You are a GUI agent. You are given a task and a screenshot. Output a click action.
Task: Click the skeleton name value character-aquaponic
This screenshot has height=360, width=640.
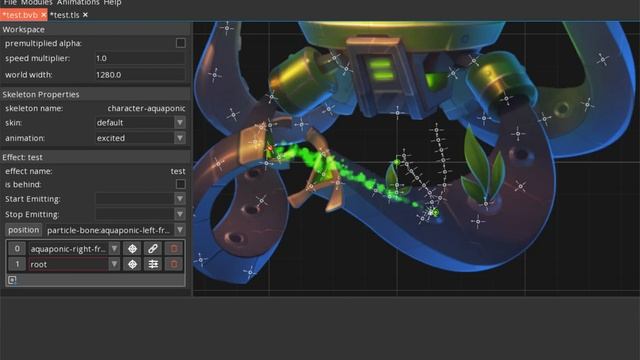(146, 109)
